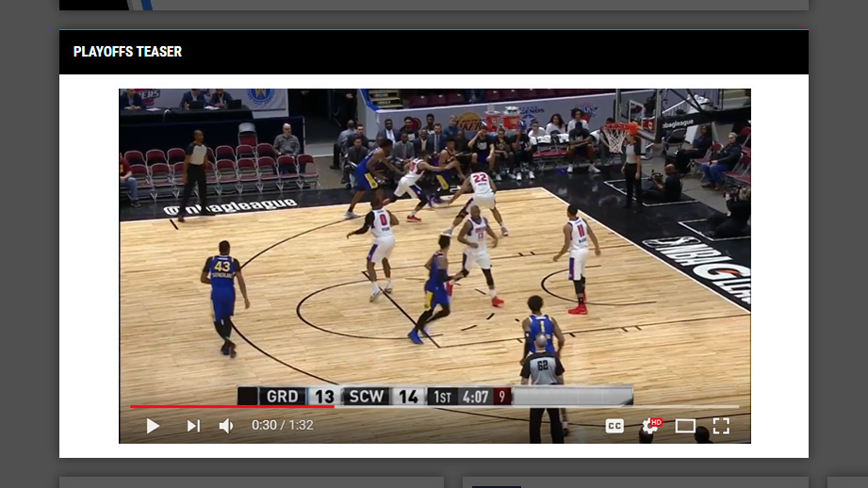Viewport: 868px width, 488px height.
Task: Click the SCW 14 score on scoreboard
Action: pyautogui.click(x=384, y=397)
